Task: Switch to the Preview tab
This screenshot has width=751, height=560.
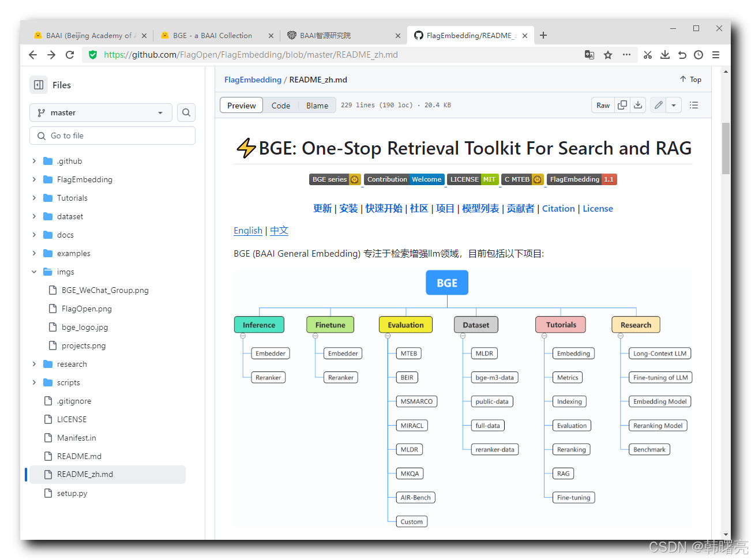Action: click(x=242, y=105)
